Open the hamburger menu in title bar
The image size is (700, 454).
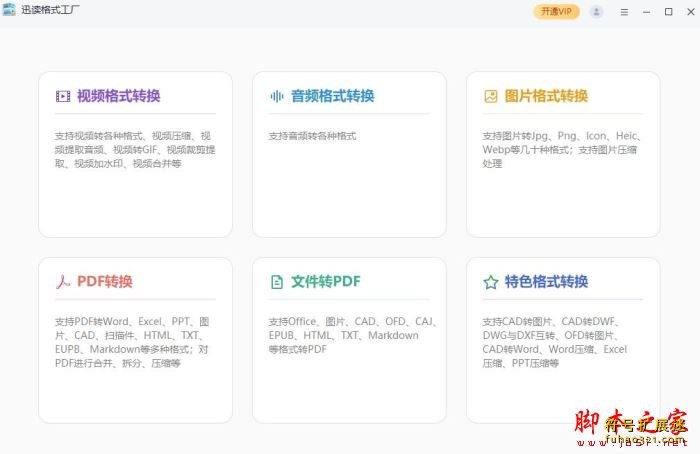click(x=624, y=12)
